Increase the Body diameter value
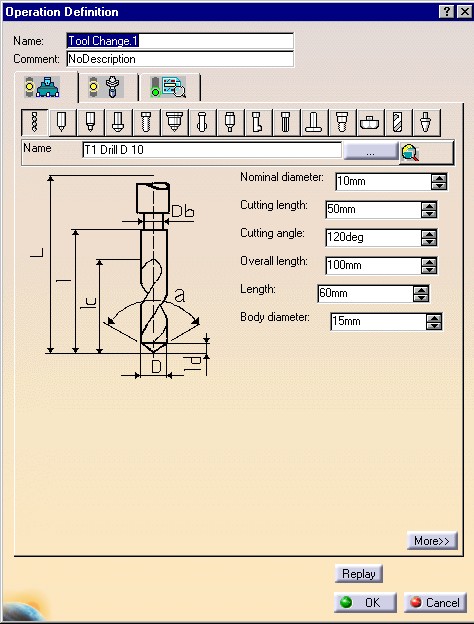The image size is (474, 624). (x=434, y=318)
